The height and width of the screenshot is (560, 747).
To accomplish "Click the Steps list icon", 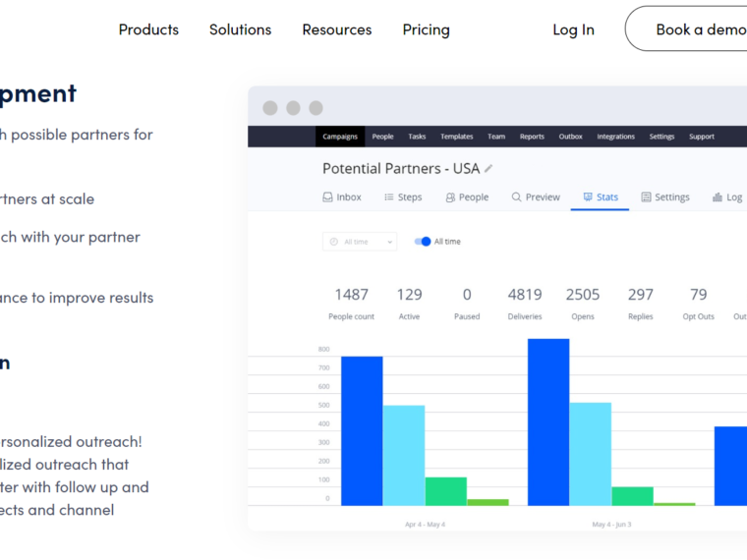I will click(389, 197).
